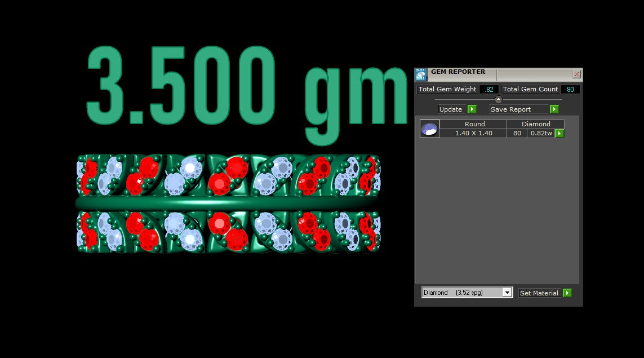
Task: Close the Gem Reporter panel
Action: coord(576,74)
